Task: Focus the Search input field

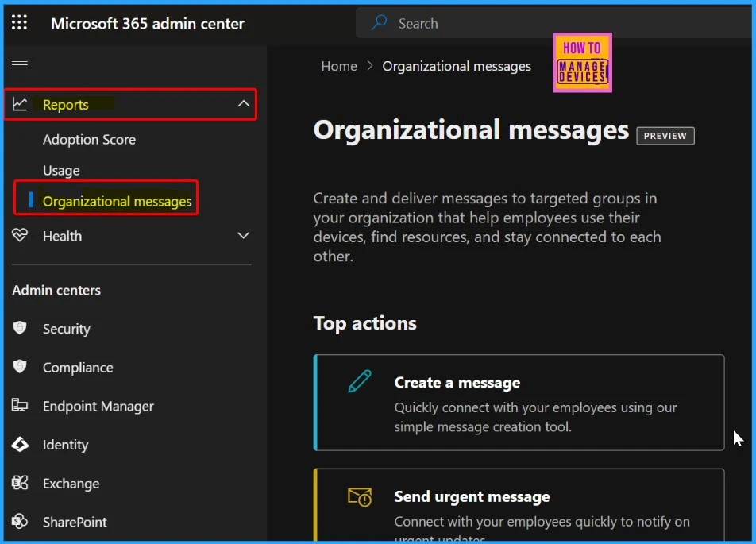Action: click(554, 23)
